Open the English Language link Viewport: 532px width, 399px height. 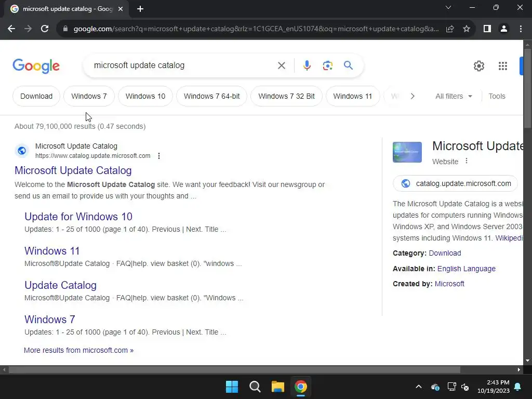pos(466,269)
